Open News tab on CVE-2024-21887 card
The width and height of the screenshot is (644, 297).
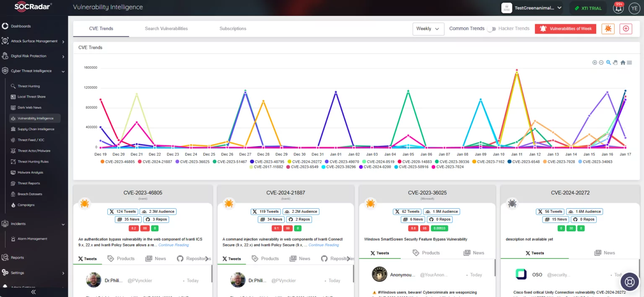coord(300,258)
